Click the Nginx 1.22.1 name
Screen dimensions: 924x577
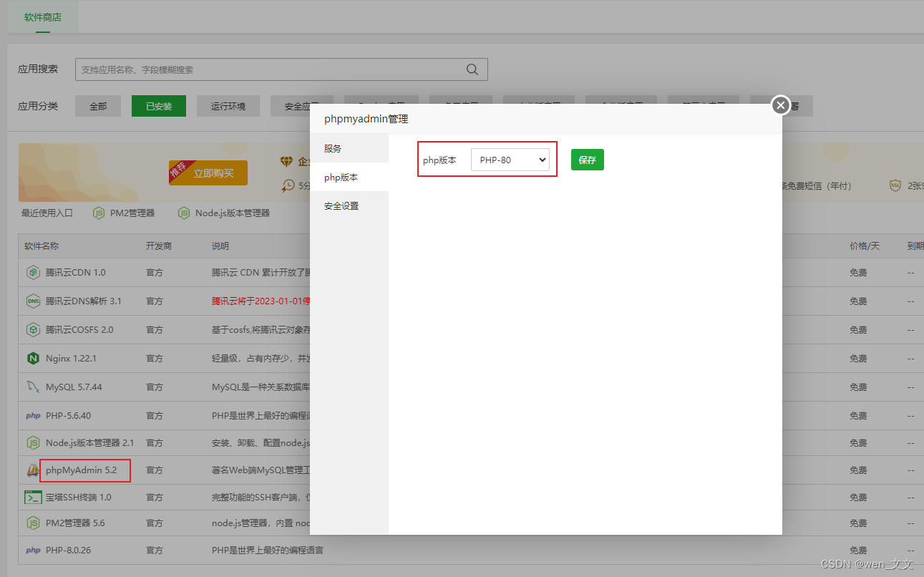71,358
